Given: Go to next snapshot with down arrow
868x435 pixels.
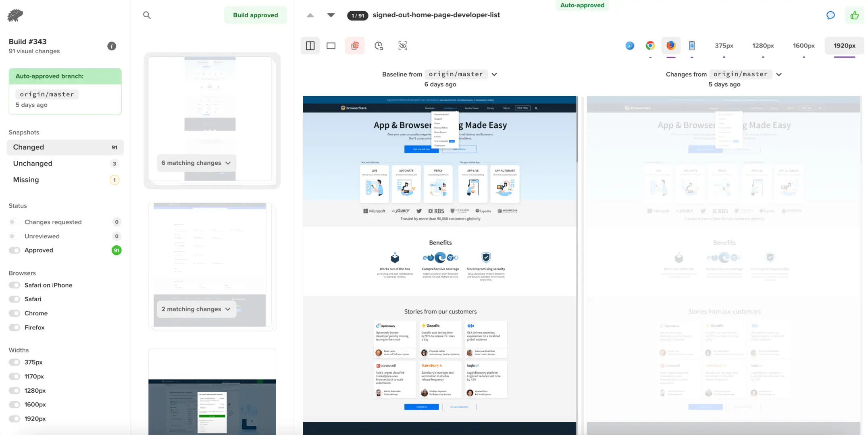Looking at the screenshot, I should coord(331,15).
